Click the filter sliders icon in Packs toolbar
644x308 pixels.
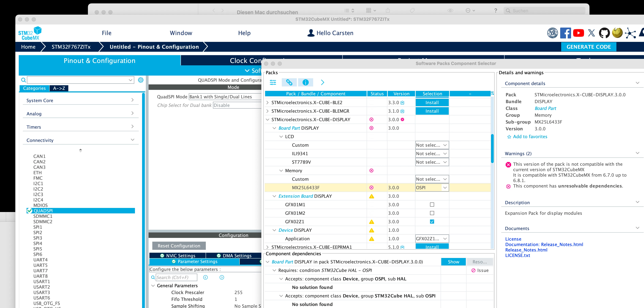(x=273, y=82)
